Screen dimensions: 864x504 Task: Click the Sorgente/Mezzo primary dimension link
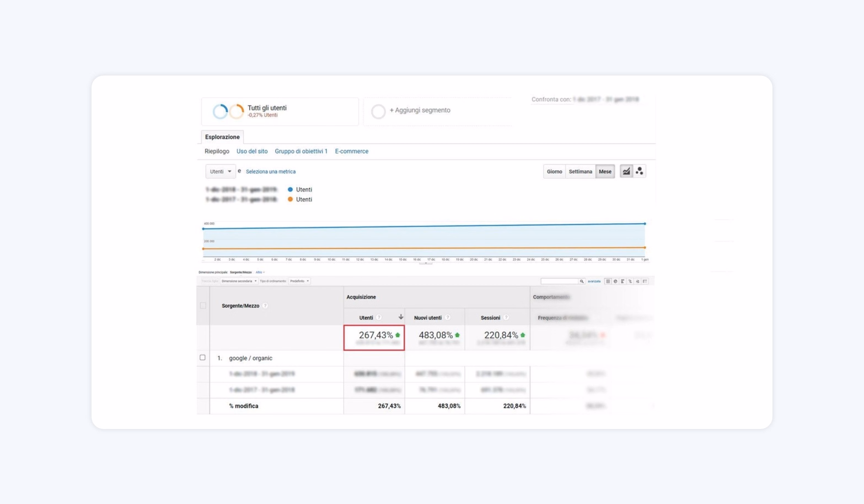click(x=240, y=272)
